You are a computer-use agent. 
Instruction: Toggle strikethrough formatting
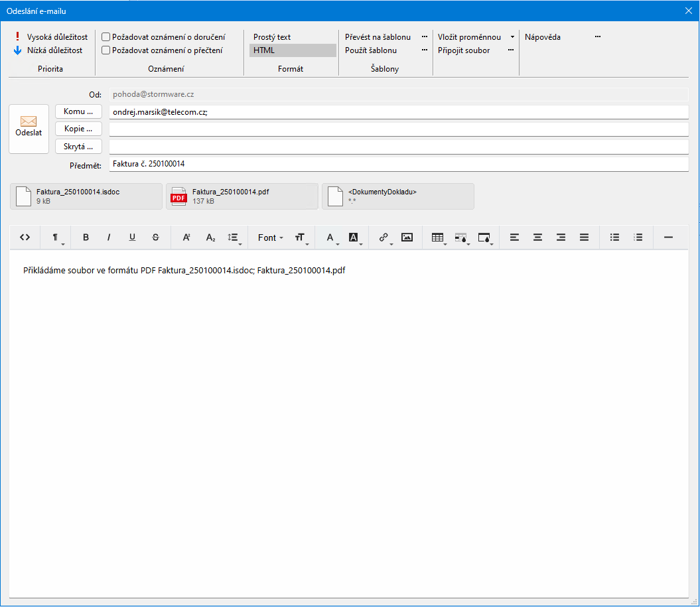(155, 237)
